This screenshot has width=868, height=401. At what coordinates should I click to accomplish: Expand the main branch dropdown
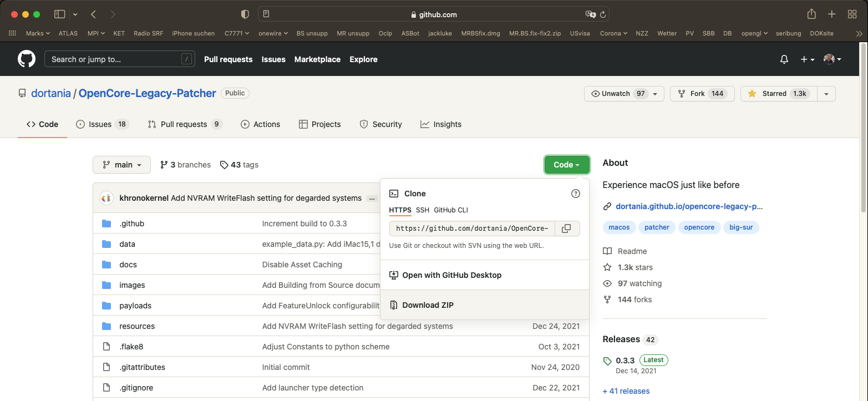point(121,165)
